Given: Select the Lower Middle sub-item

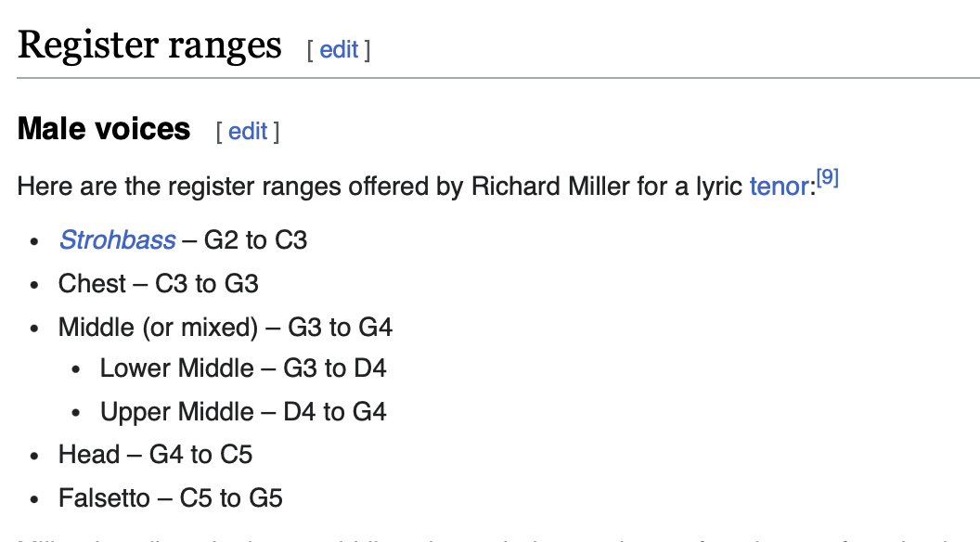Looking at the screenshot, I should (x=243, y=368).
